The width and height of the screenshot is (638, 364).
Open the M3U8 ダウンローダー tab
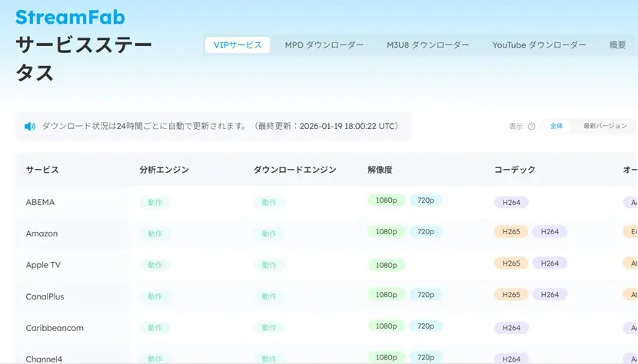[427, 45]
